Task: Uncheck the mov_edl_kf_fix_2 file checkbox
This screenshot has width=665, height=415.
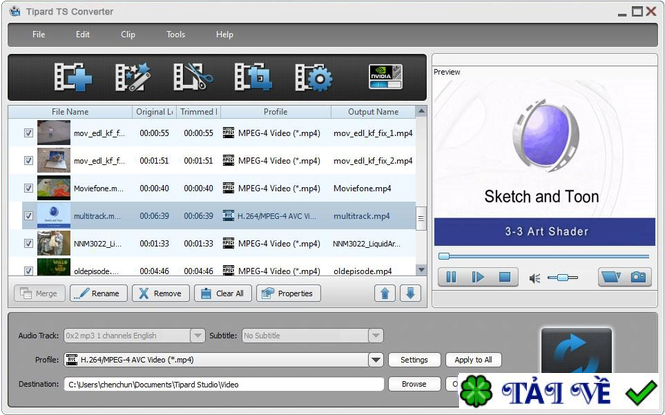Action: pos(28,161)
